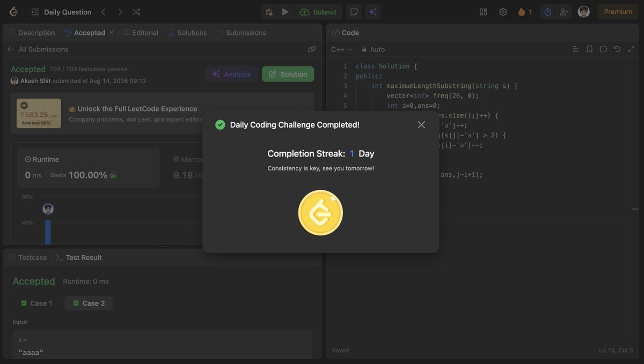Click the Code panel header tab
Screen dimensions: 644x364
345,33
